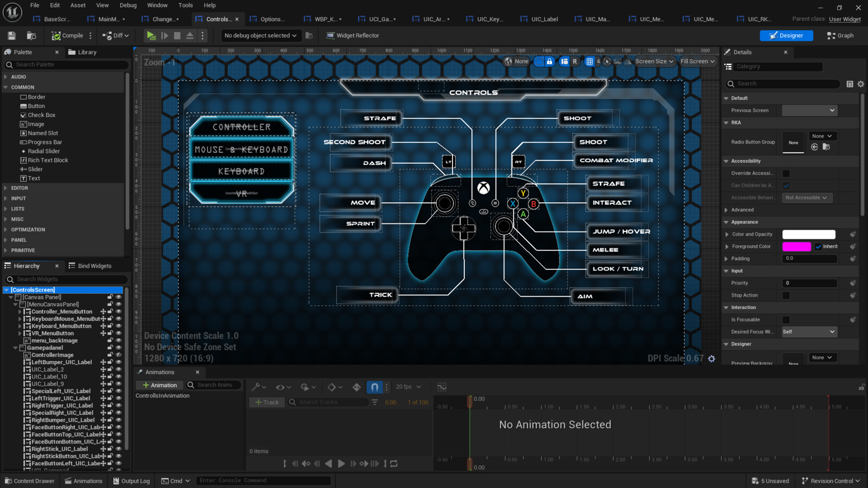Open the Window menu
Image resolution: width=868 pixels, height=488 pixels.
pyautogui.click(x=157, y=5)
